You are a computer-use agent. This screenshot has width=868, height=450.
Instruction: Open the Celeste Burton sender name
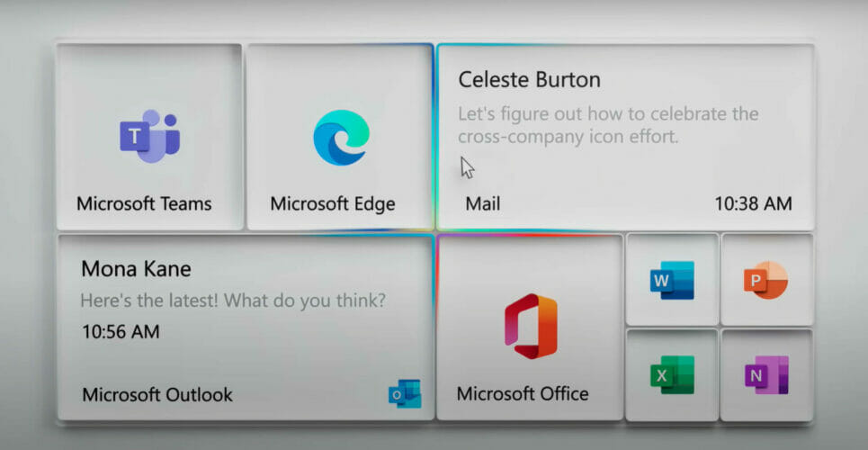[x=529, y=80]
